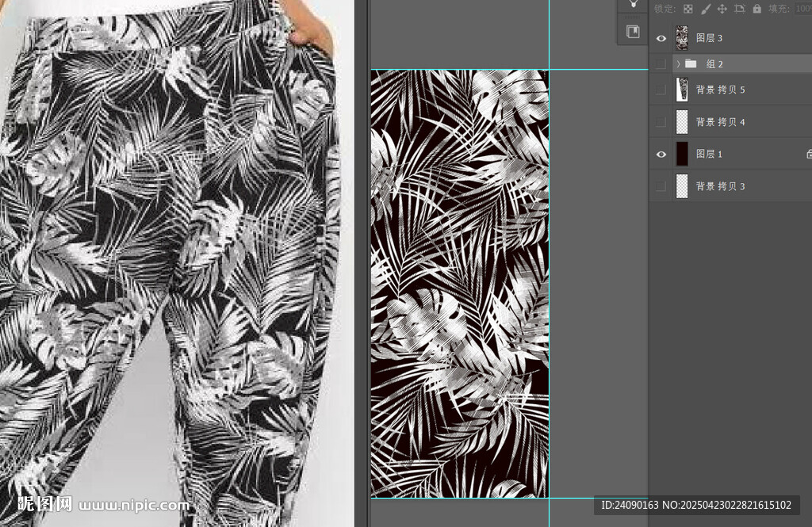Select layer named 图层 3

point(709,38)
